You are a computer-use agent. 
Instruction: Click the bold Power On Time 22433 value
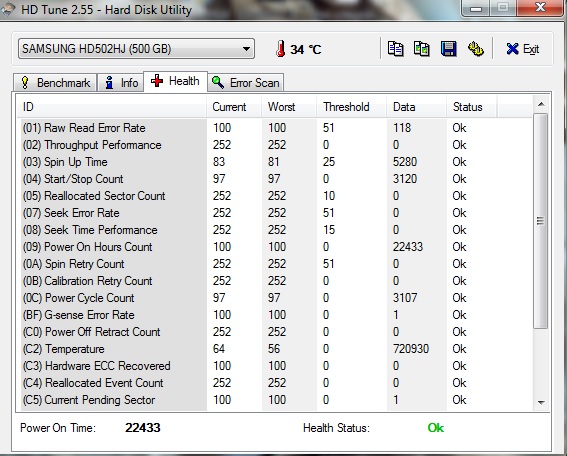142,428
